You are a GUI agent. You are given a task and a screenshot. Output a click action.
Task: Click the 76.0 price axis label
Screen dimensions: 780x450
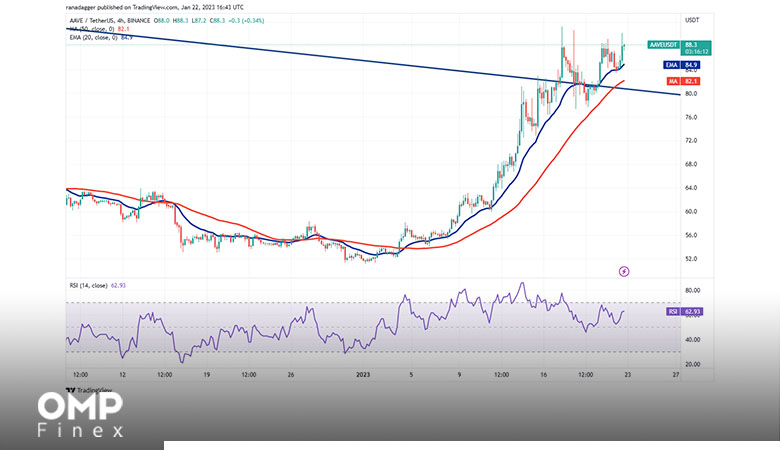click(x=692, y=117)
